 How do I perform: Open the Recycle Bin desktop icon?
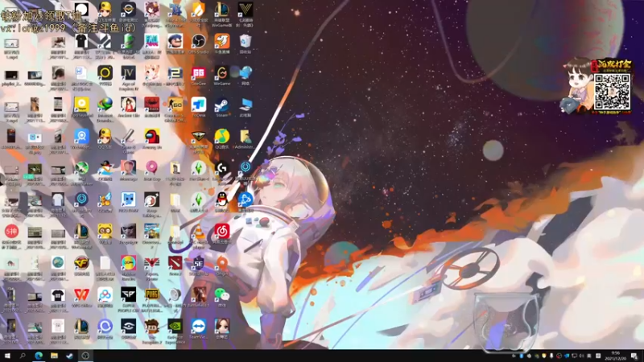coord(246,44)
